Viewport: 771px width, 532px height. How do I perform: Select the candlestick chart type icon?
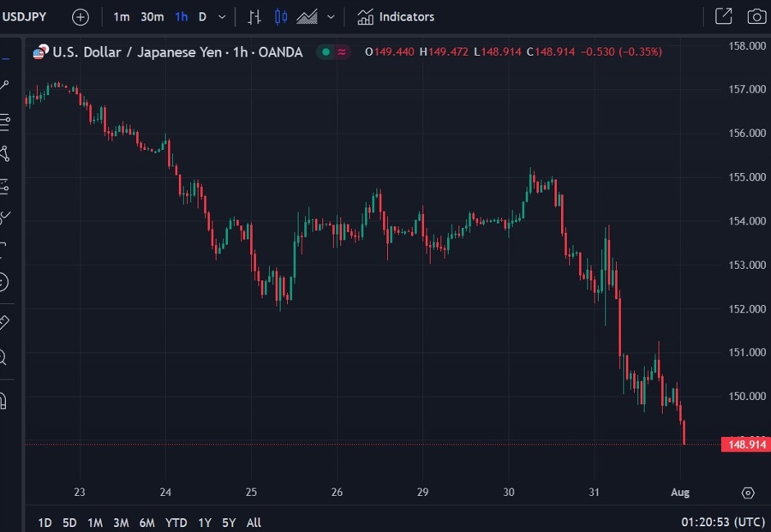tap(280, 17)
